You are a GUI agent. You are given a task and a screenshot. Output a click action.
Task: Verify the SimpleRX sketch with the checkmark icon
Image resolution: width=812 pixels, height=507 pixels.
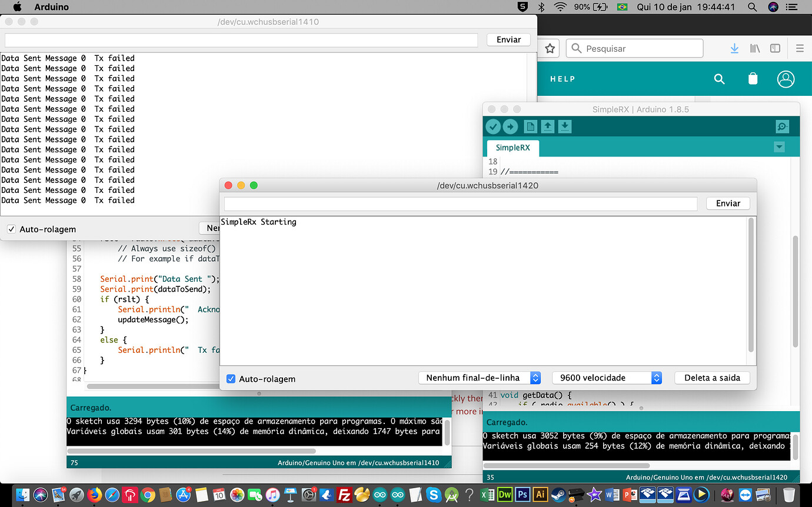(x=493, y=126)
